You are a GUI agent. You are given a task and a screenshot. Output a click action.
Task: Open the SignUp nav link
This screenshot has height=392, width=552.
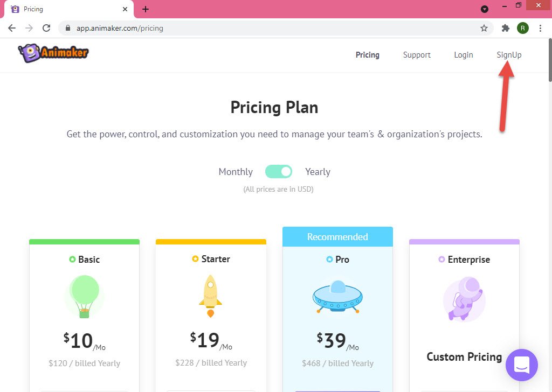pos(509,55)
